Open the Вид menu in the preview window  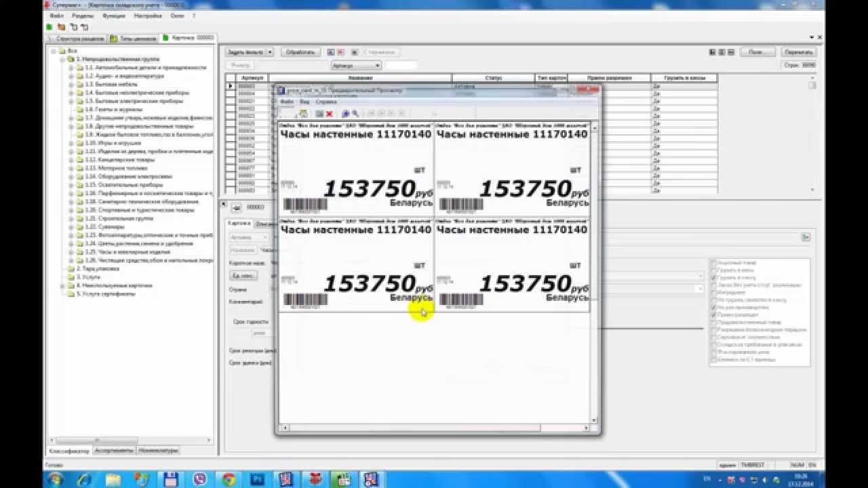[x=304, y=102]
